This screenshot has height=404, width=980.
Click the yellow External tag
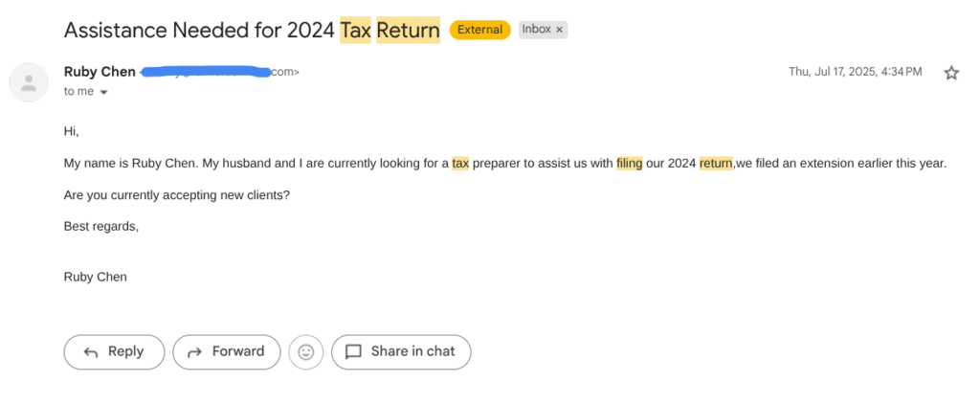point(479,30)
